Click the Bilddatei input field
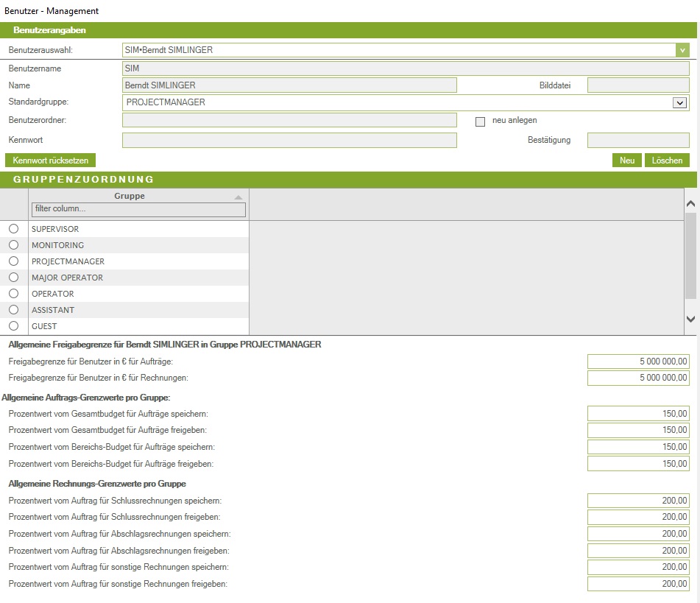700x603 pixels. 637,85
